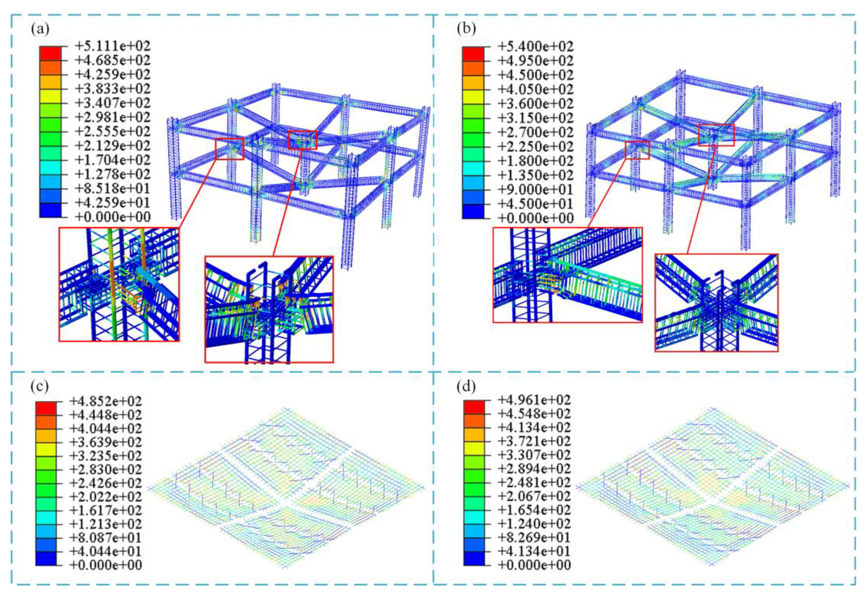Screen dimensions: 868x598
Task: Select the legend value +4.685e+02
Action: (x=112, y=60)
